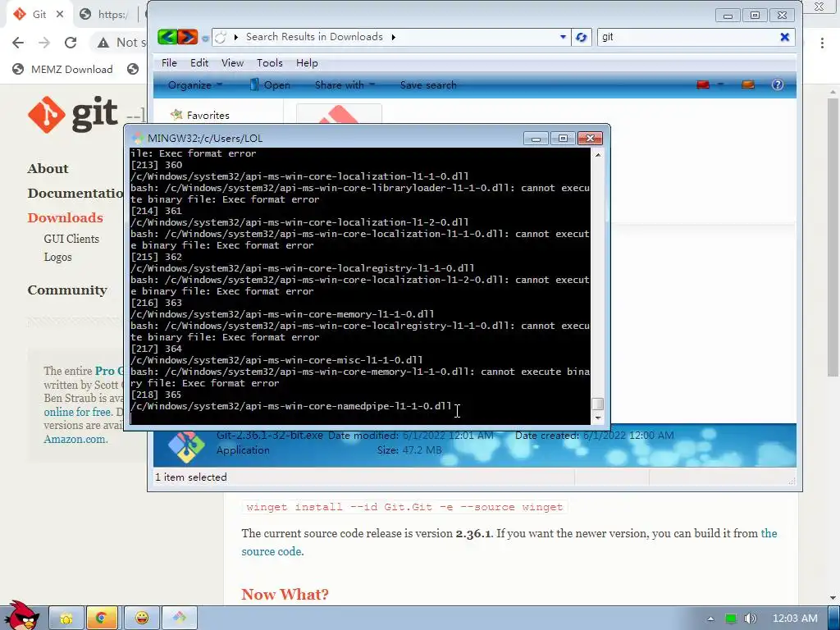The width and height of the screenshot is (840, 630).
Task: Open the Downloads link on git site
Action: click(x=66, y=217)
